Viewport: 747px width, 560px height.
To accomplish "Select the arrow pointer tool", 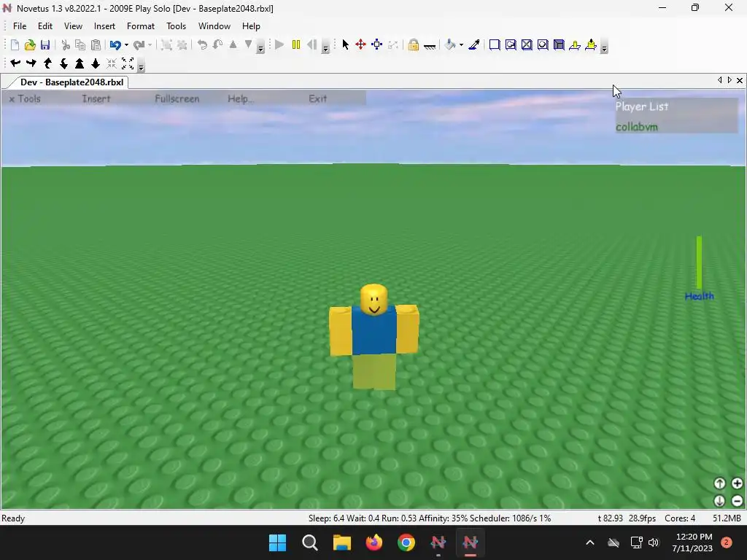I will [345, 44].
